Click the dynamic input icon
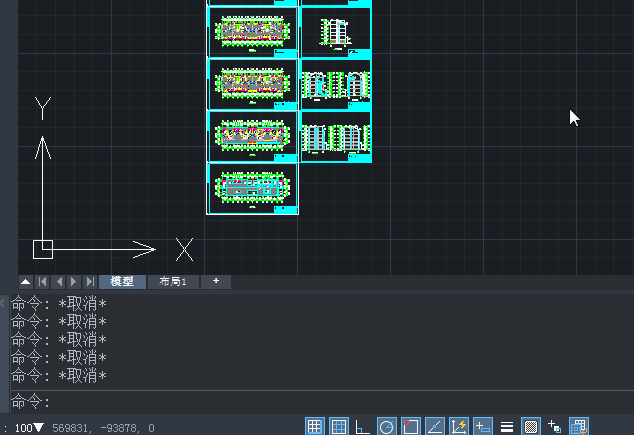Viewport: 634px width, 435px height. [x=483, y=427]
